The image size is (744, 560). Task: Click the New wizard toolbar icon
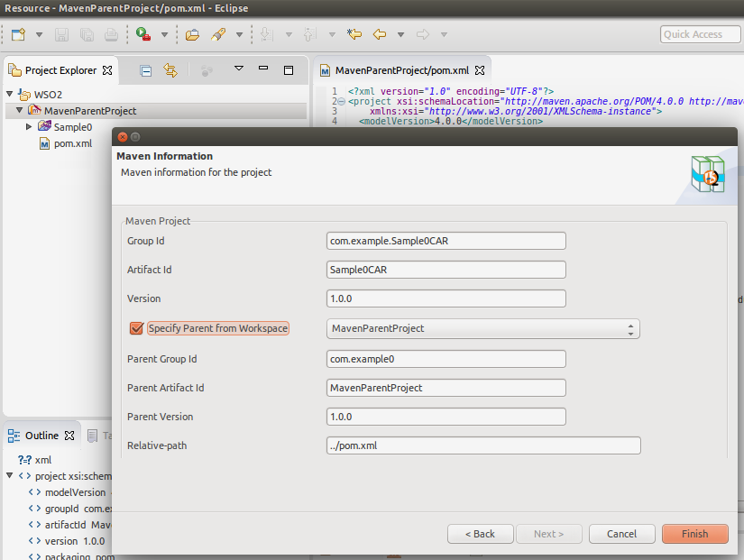[18, 35]
